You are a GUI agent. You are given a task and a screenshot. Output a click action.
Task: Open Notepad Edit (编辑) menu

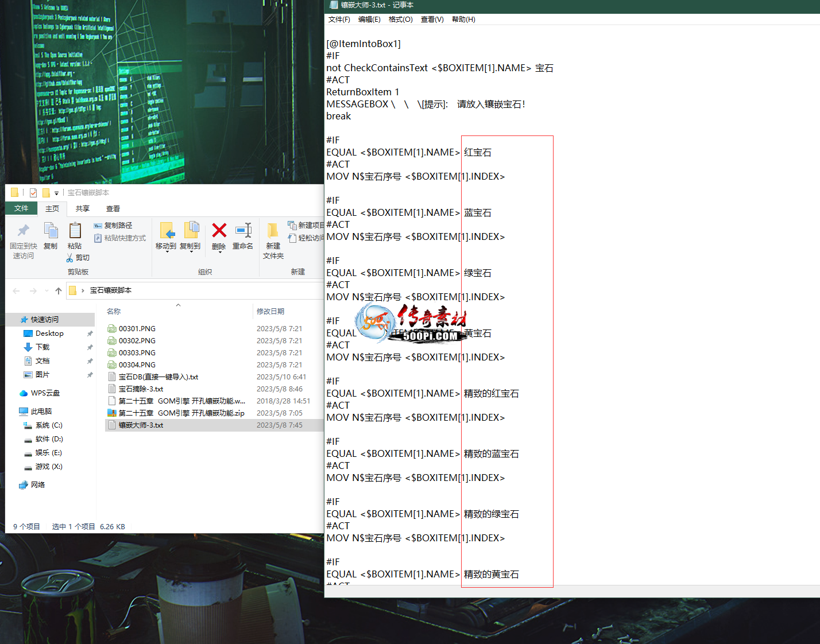point(369,20)
